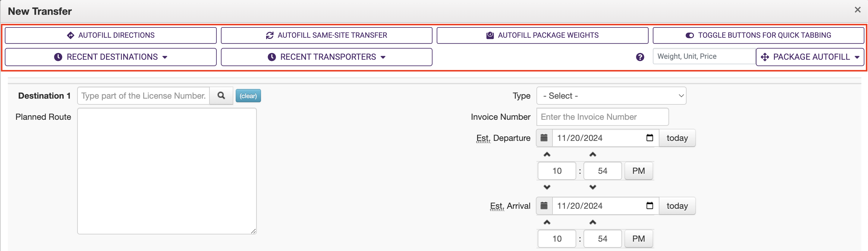Click the blue (clear) button
This screenshot has width=868, height=251.
click(248, 96)
